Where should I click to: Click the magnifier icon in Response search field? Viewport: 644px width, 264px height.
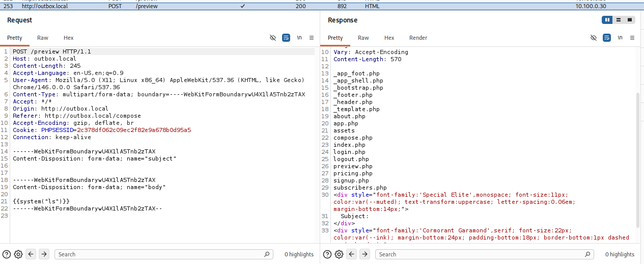tap(588, 254)
